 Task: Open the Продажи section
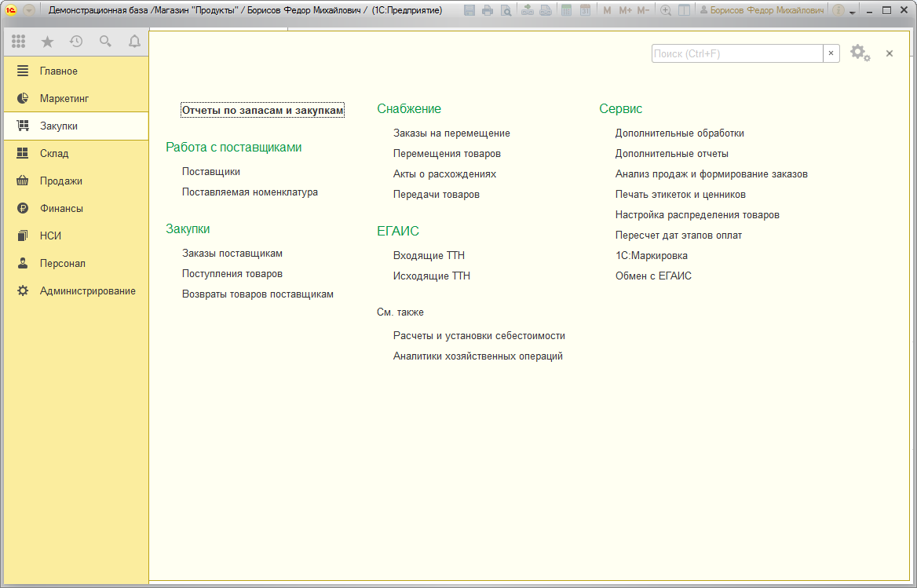tap(76, 181)
